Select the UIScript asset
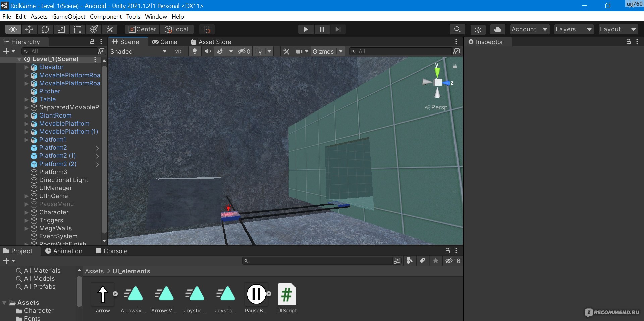 pyautogui.click(x=287, y=299)
